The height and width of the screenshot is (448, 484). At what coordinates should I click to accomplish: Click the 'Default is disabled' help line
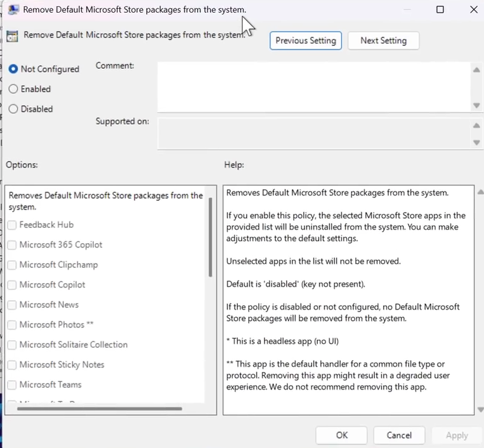296,284
